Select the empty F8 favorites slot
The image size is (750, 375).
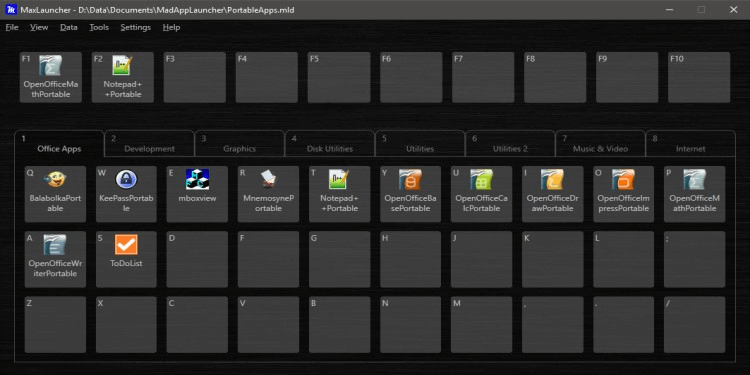tap(555, 77)
